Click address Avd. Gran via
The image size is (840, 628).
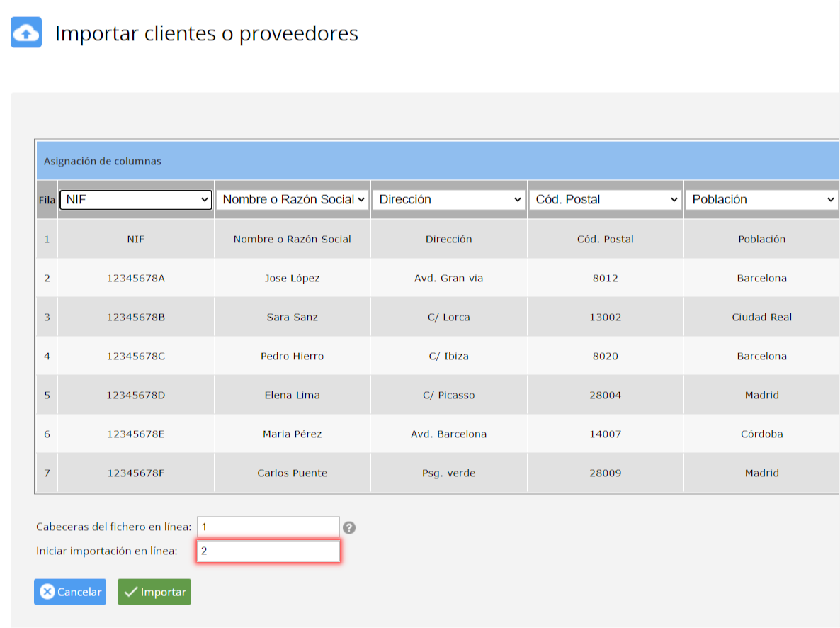coord(449,278)
